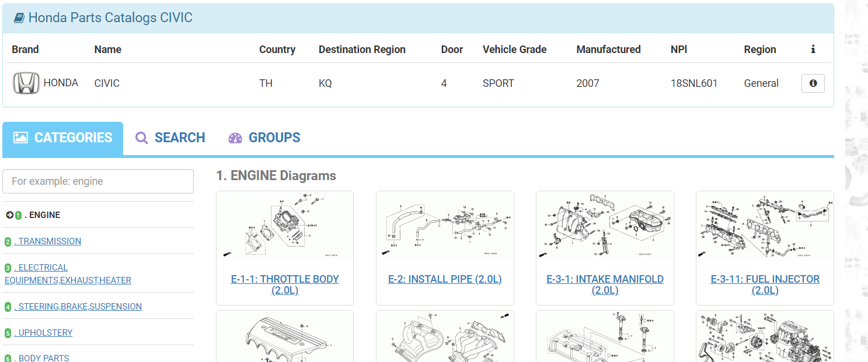Click the Country value TH

[266, 83]
